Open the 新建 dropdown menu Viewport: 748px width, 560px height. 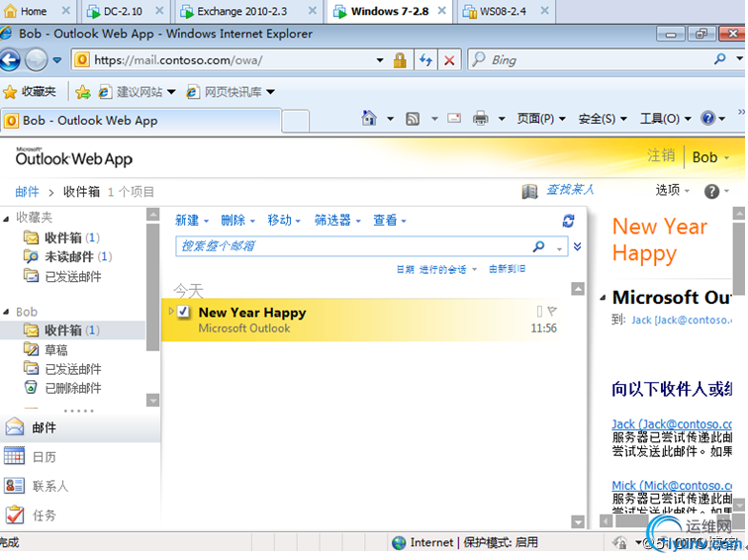click(192, 221)
